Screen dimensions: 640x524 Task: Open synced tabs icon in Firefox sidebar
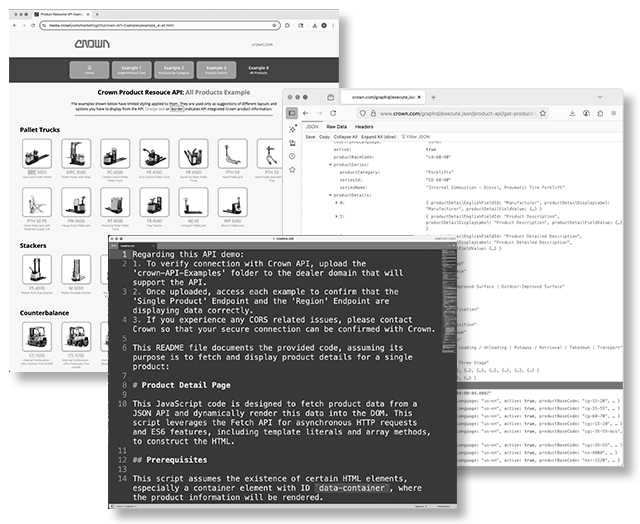click(x=292, y=143)
